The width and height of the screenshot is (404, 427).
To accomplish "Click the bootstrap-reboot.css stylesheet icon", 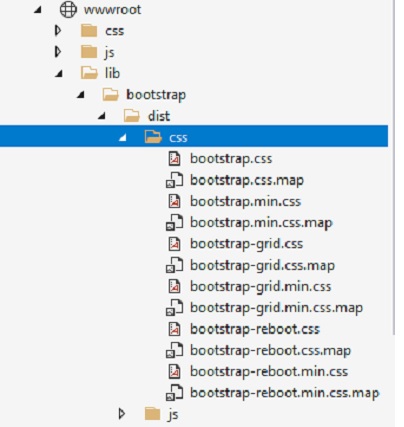I will [174, 329].
